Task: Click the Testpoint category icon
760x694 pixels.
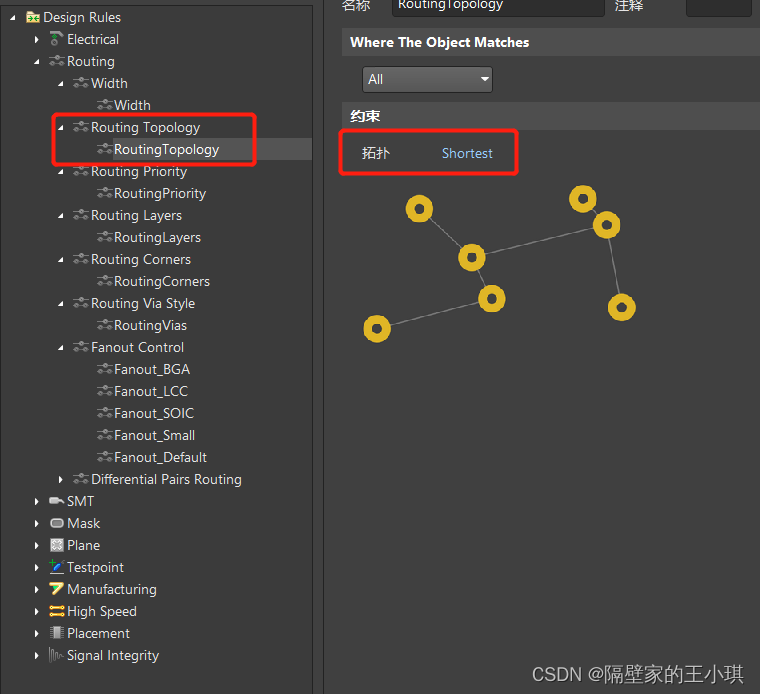Action: [x=56, y=566]
